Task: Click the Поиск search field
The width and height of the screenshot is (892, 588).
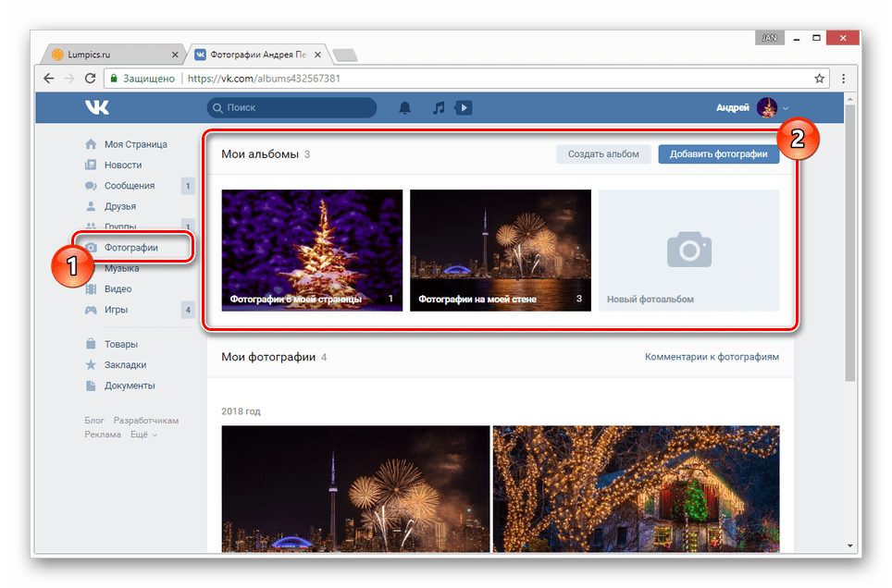Action: (x=291, y=107)
